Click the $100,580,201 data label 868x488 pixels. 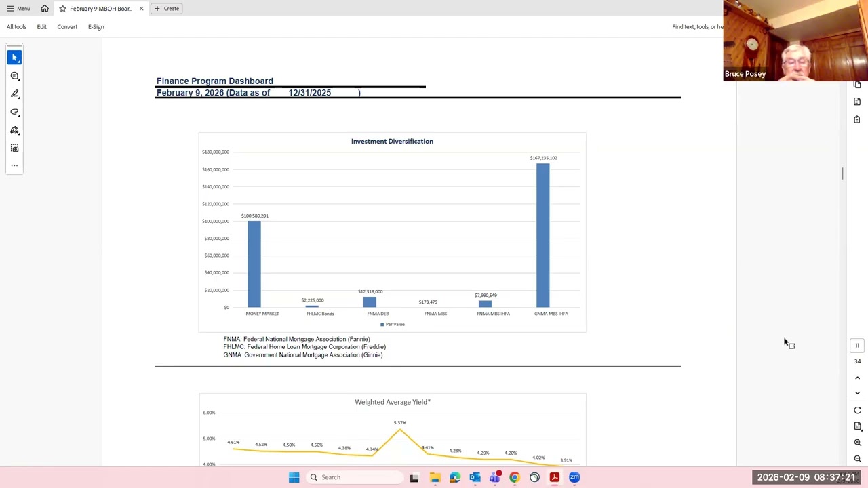pos(254,216)
